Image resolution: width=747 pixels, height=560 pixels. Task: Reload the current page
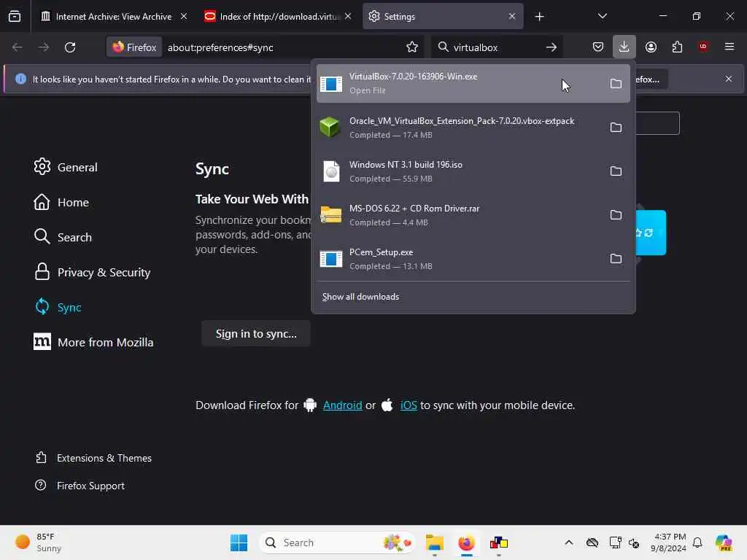(70, 47)
